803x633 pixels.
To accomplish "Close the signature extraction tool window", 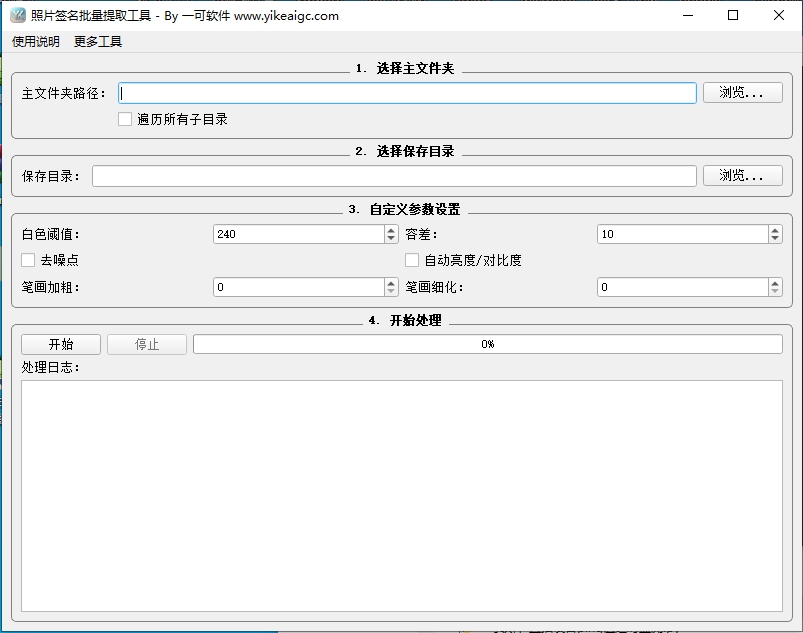I will click(778, 15).
